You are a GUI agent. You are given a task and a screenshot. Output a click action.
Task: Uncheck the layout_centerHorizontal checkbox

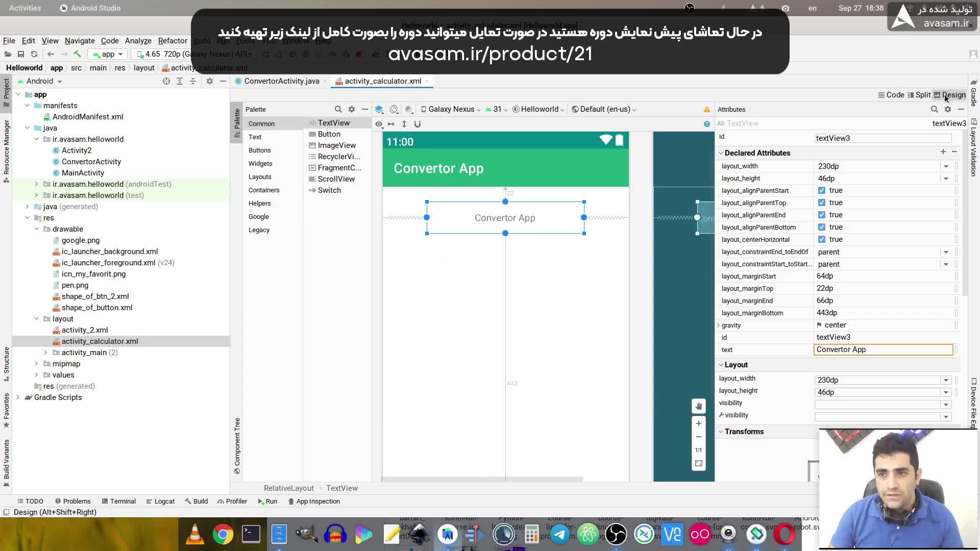tap(821, 239)
